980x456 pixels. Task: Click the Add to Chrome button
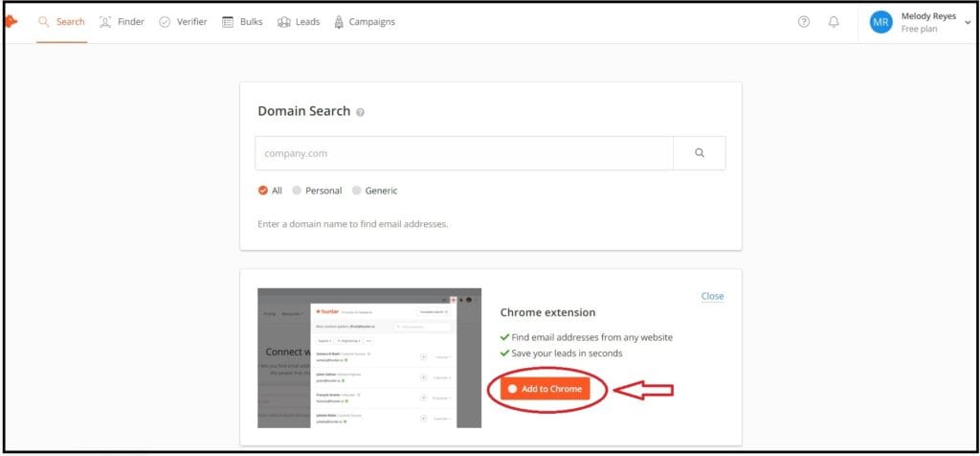coord(545,388)
